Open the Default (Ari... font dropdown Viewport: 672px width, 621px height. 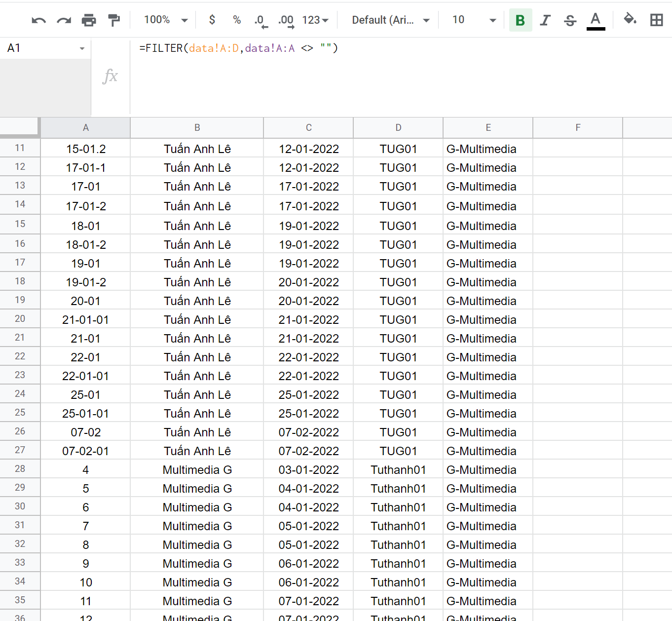click(x=391, y=20)
